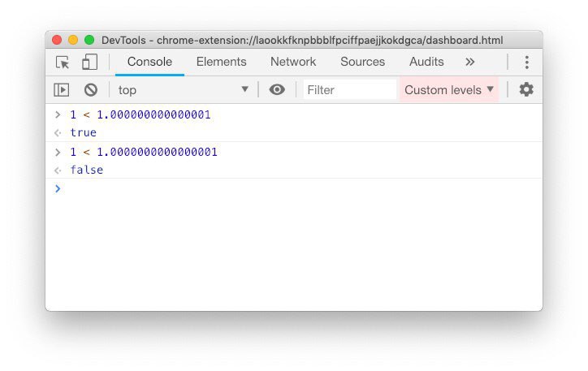The height and width of the screenshot is (371, 588).
Task: Open the Sources tab
Action: [x=362, y=62]
